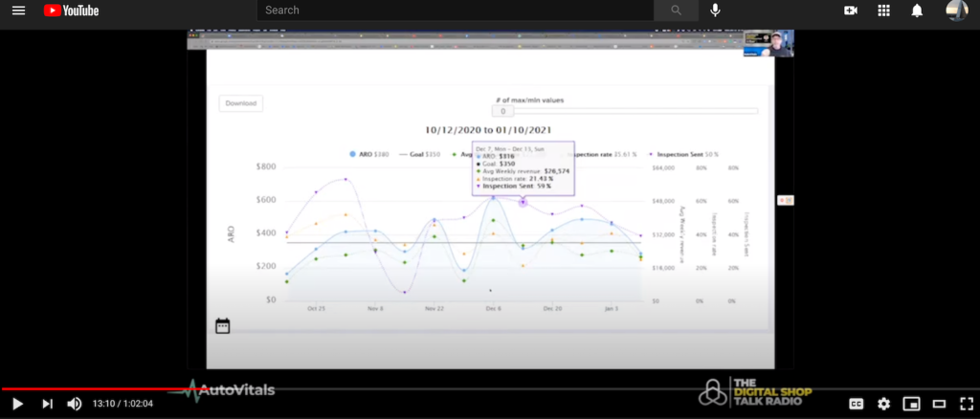Screen dimensions: 980x419
Task: Click the Download button in the chart
Action: [x=240, y=103]
